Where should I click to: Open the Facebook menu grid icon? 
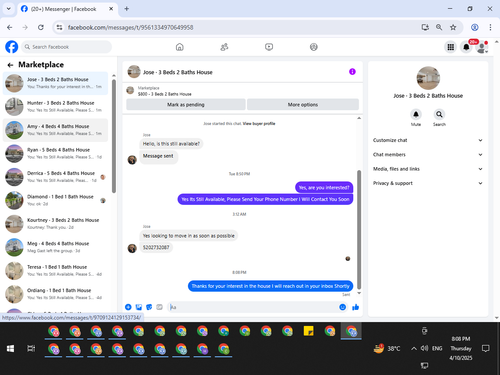click(x=451, y=47)
